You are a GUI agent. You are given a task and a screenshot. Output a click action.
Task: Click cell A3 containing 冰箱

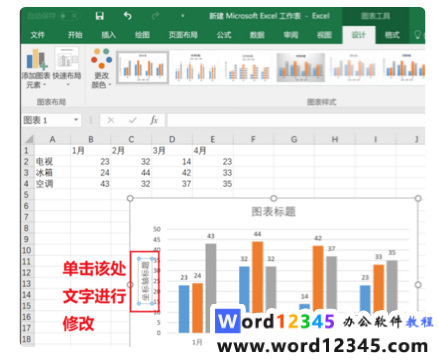[52, 173]
